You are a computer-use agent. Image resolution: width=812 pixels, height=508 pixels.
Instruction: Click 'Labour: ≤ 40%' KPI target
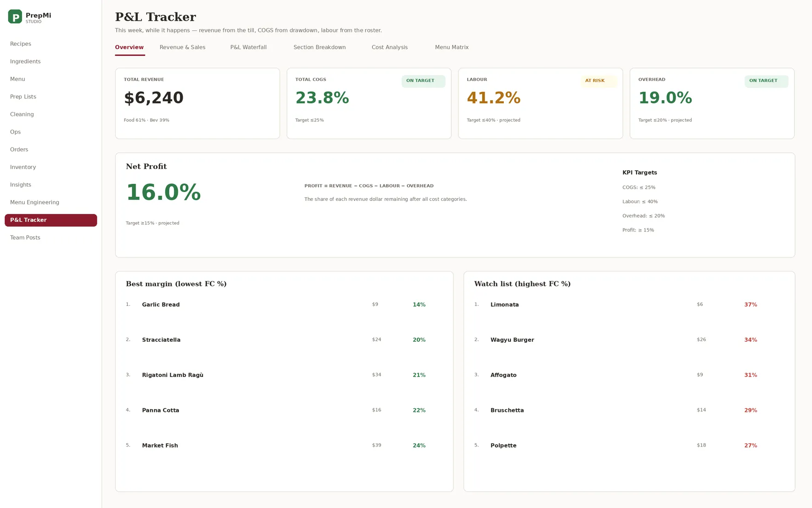[640, 202]
